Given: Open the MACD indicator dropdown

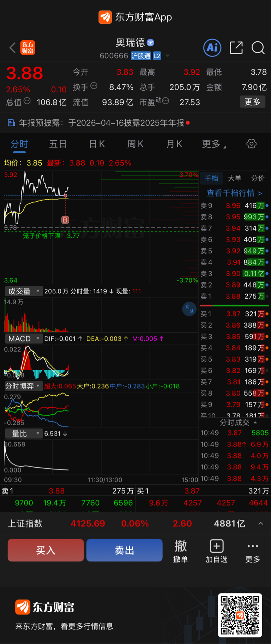Looking at the screenshot, I should (x=24, y=339).
